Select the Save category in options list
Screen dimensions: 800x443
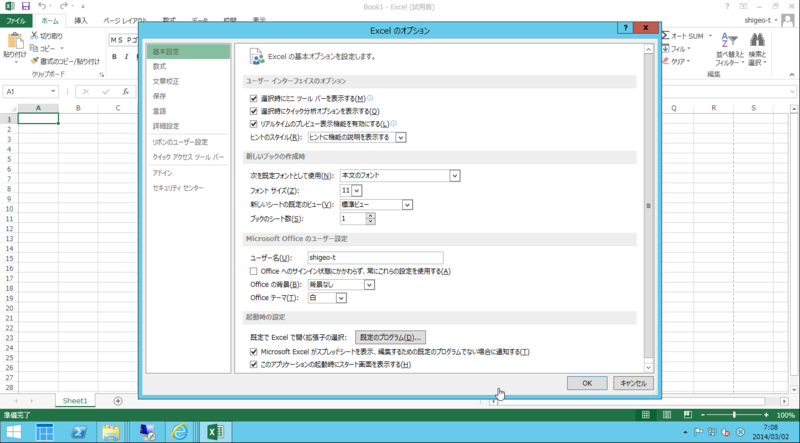coord(188,96)
